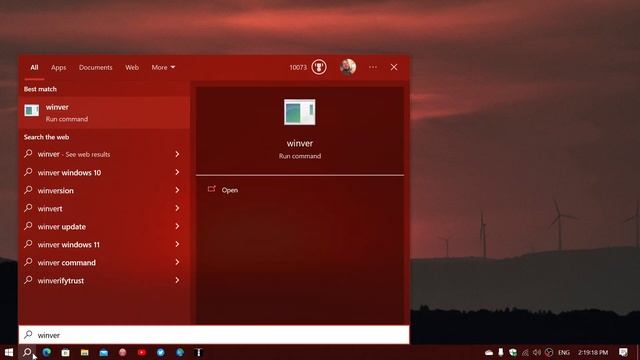The height and width of the screenshot is (360, 640).
Task: Open Windows Security shield tray icon
Action: [513, 352]
